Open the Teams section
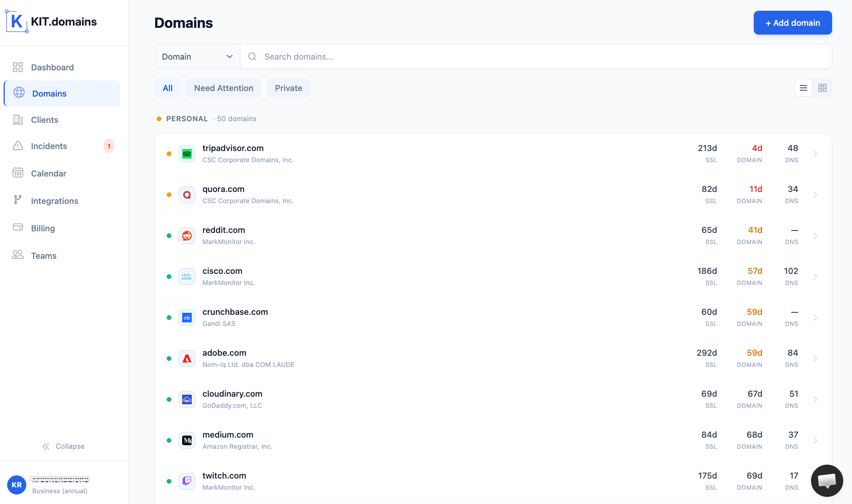Image resolution: width=852 pixels, height=504 pixels. pos(44,256)
